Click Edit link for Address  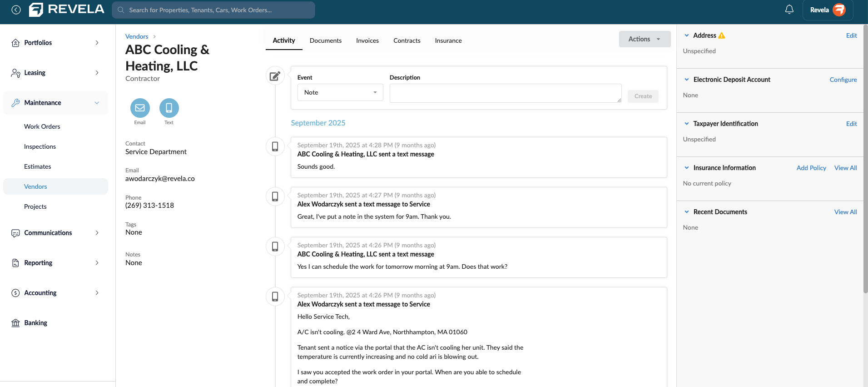coord(851,35)
